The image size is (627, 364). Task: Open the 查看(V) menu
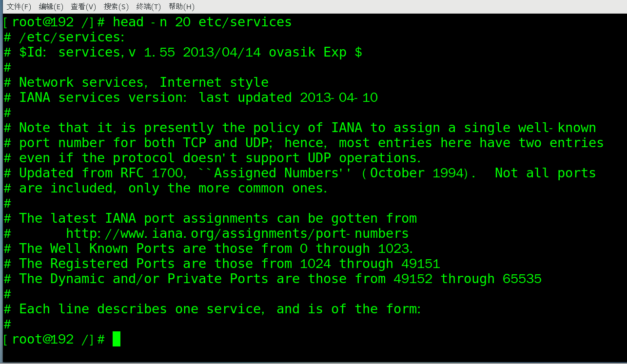[83, 6]
